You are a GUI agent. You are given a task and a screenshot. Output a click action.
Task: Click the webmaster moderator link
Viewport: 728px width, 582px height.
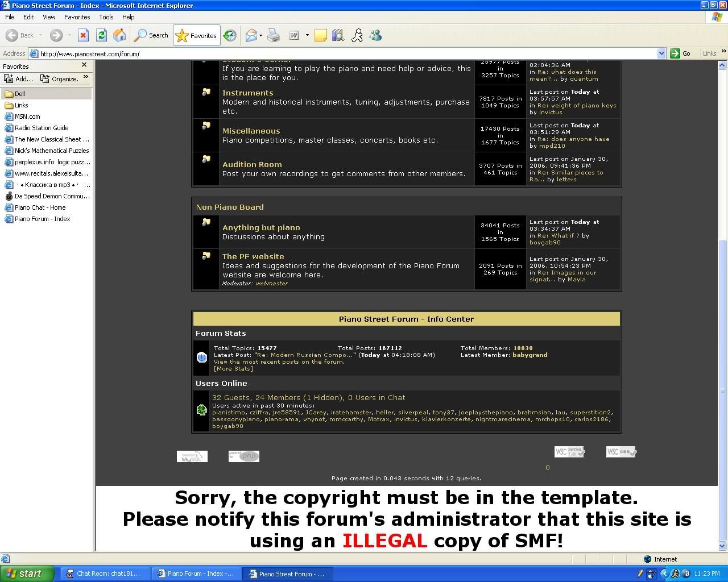coord(272,283)
